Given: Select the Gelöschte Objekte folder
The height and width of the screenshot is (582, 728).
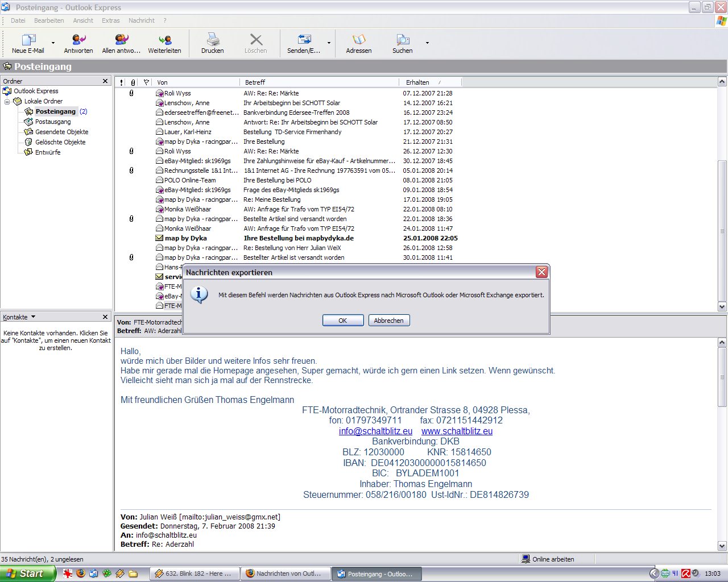Looking at the screenshot, I should click(60, 142).
